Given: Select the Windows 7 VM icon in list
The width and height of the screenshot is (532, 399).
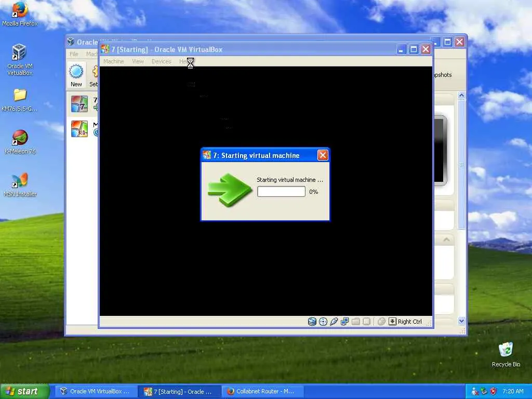Looking at the screenshot, I should pos(79,104).
